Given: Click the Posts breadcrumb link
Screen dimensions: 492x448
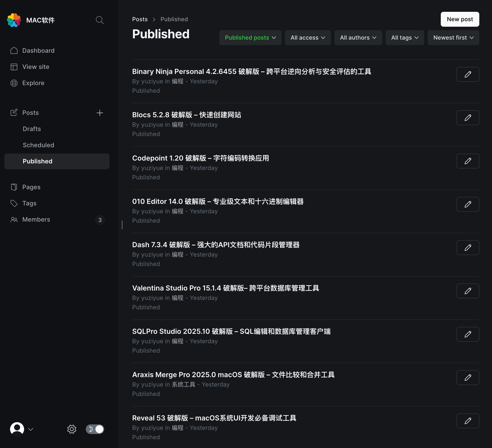Looking at the screenshot, I should click(x=140, y=19).
